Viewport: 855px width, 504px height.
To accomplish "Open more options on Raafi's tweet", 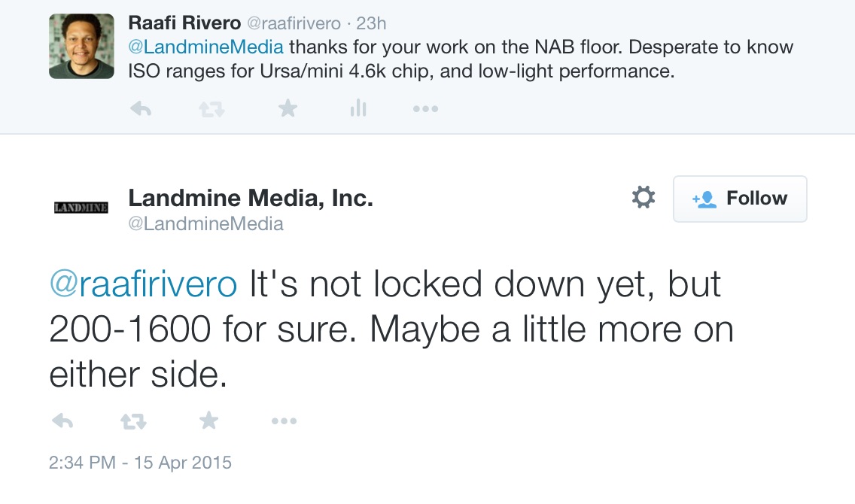I will click(425, 109).
